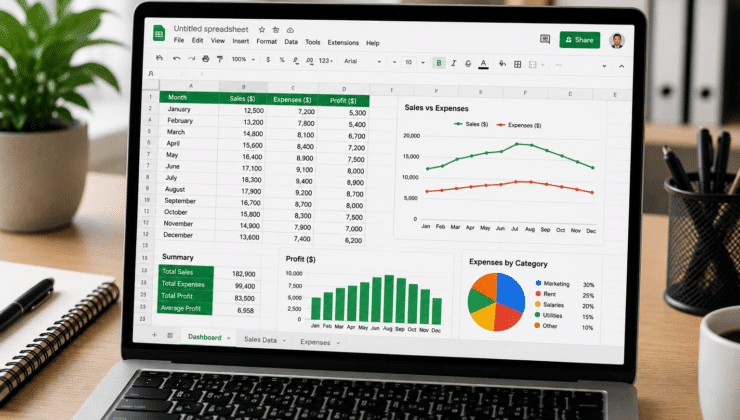Toggle bold formatting
The image size is (740, 420).
(439, 63)
